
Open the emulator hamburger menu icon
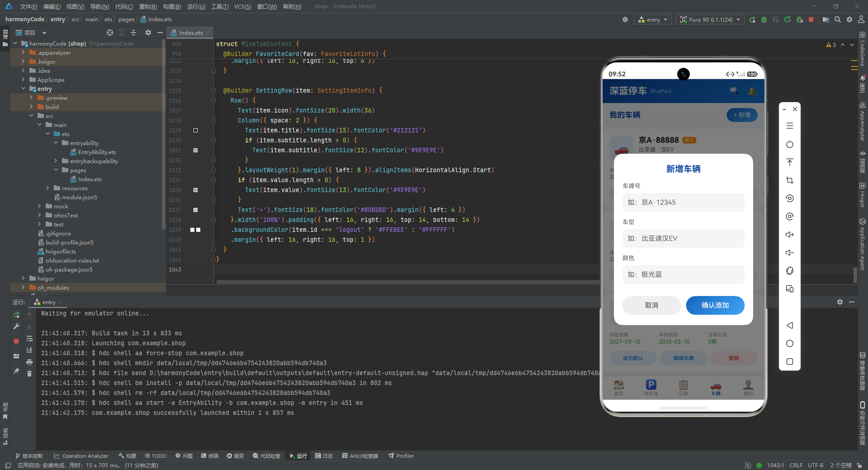click(790, 126)
